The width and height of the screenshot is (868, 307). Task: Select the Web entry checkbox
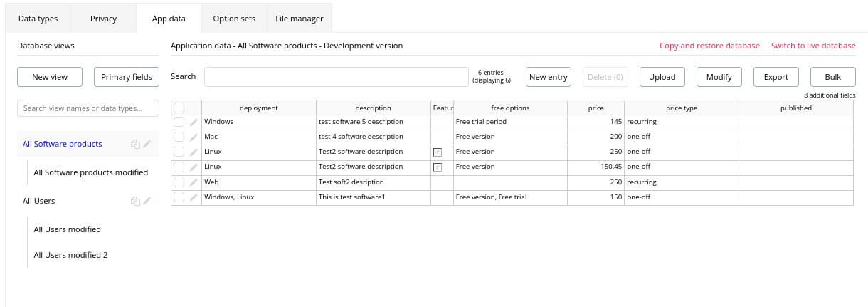[179, 182]
